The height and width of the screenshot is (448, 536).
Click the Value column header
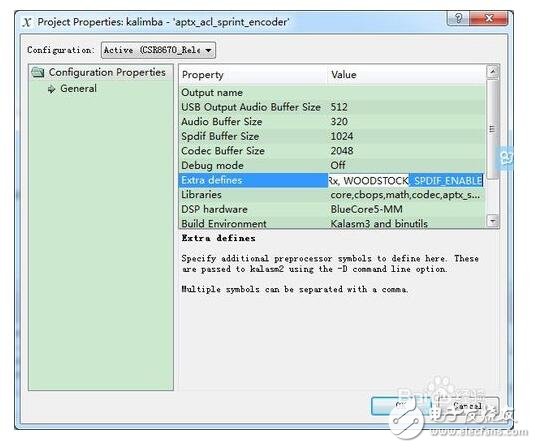coord(344,74)
